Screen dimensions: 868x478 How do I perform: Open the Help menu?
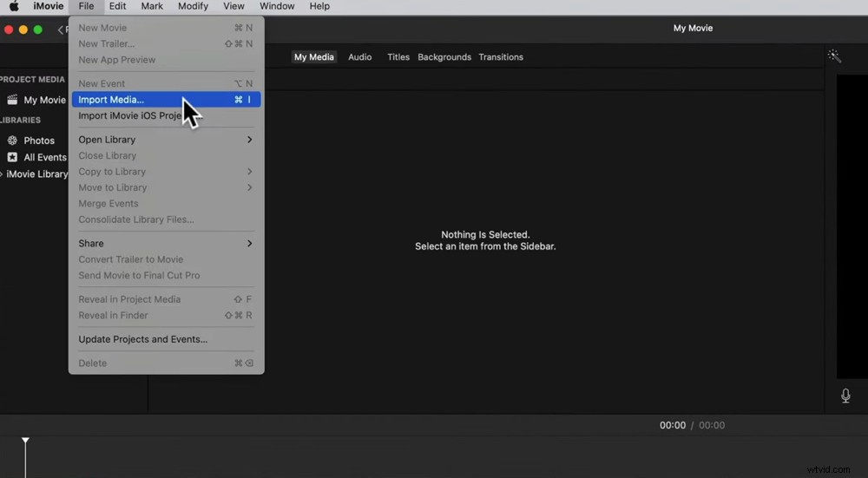(x=319, y=6)
